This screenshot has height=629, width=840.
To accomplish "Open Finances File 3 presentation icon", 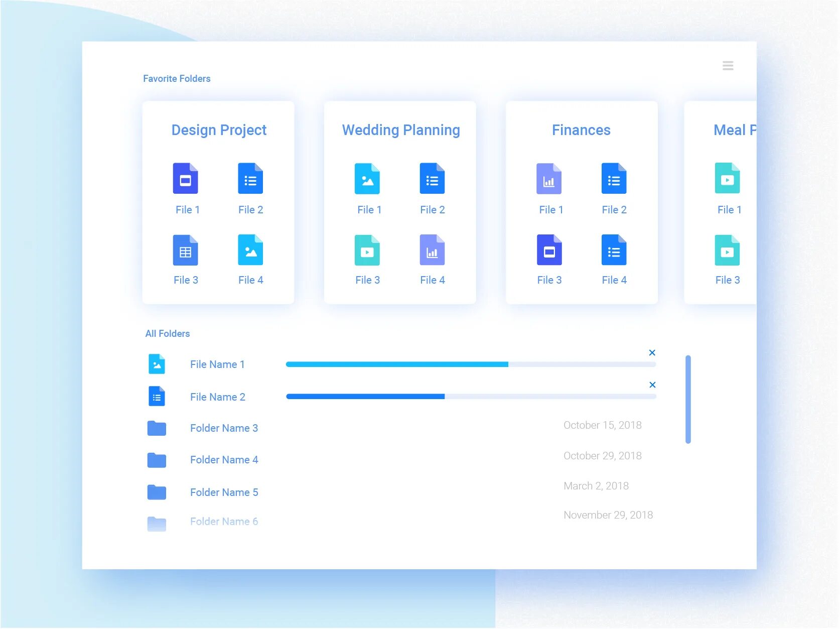I will pyautogui.click(x=549, y=250).
